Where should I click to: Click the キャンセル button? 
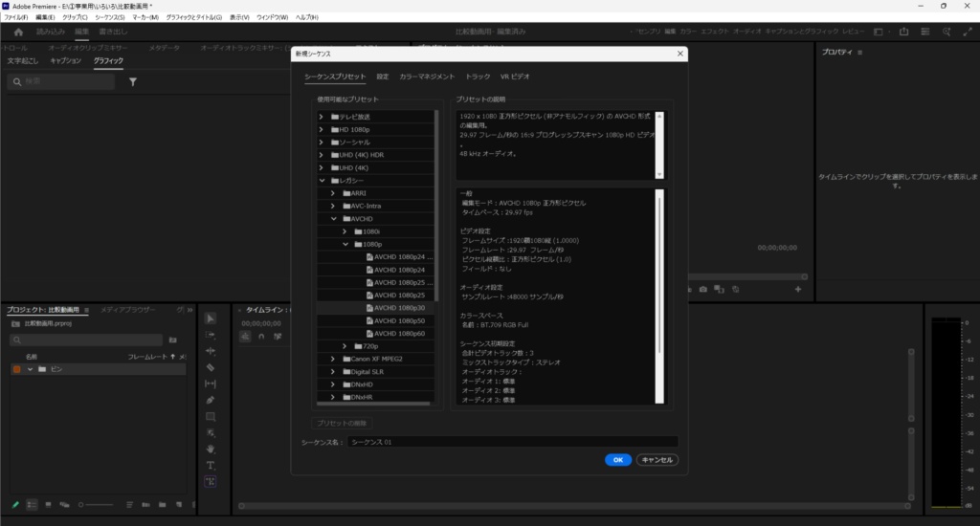(657, 460)
